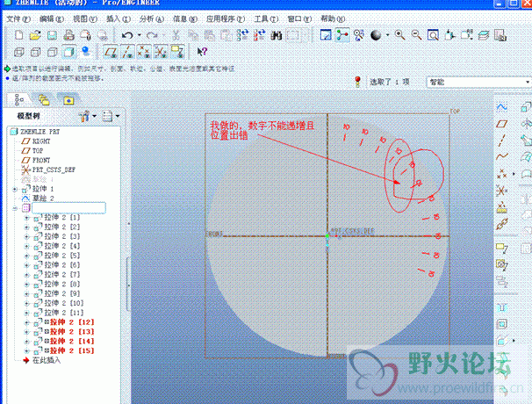Screen dimensions: 532x404
Task: Select the Coordinate System tool in right toolbar
Action: [x=502, y=191]
